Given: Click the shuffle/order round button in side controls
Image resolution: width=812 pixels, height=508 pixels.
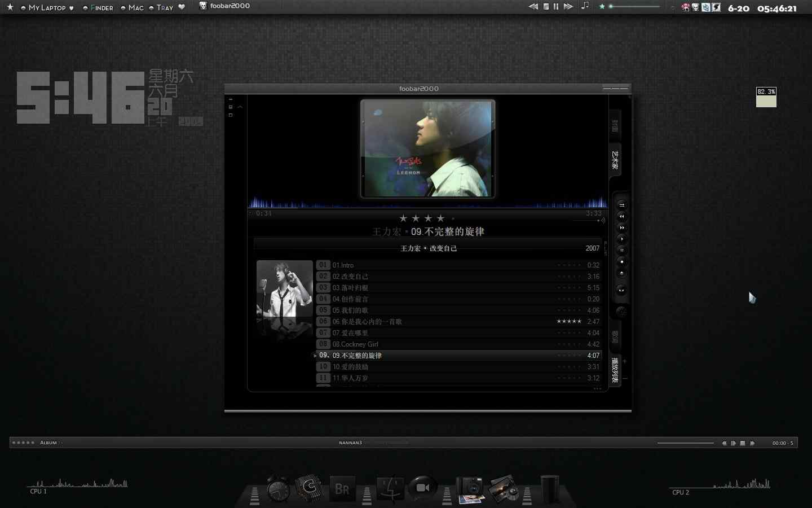Looking at the screenshot, I should click(x=621, y=290).
